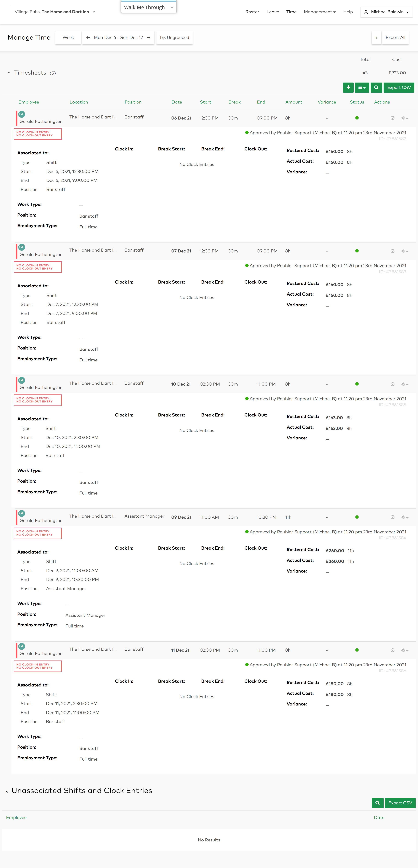Sort by Status column header
Image resolution: width=418 pixels, height=868 pixels.
click(357, 102)
